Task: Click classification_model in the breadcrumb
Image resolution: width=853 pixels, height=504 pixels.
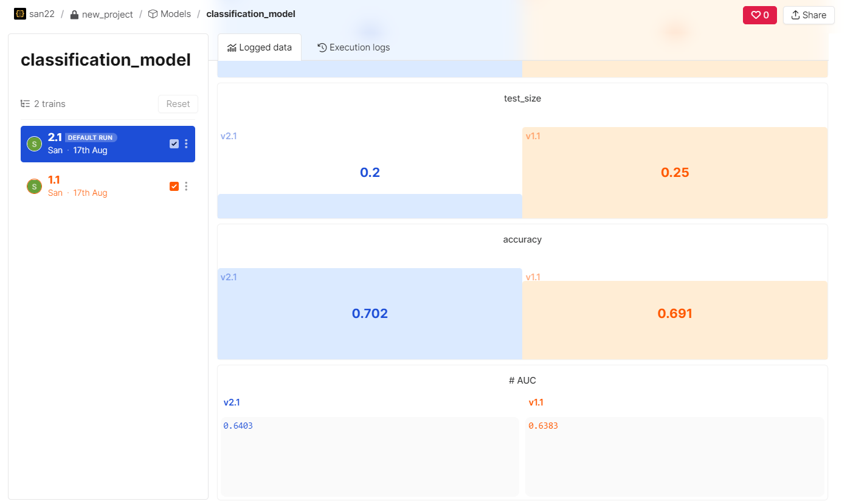Action: (x=251, y=14)
